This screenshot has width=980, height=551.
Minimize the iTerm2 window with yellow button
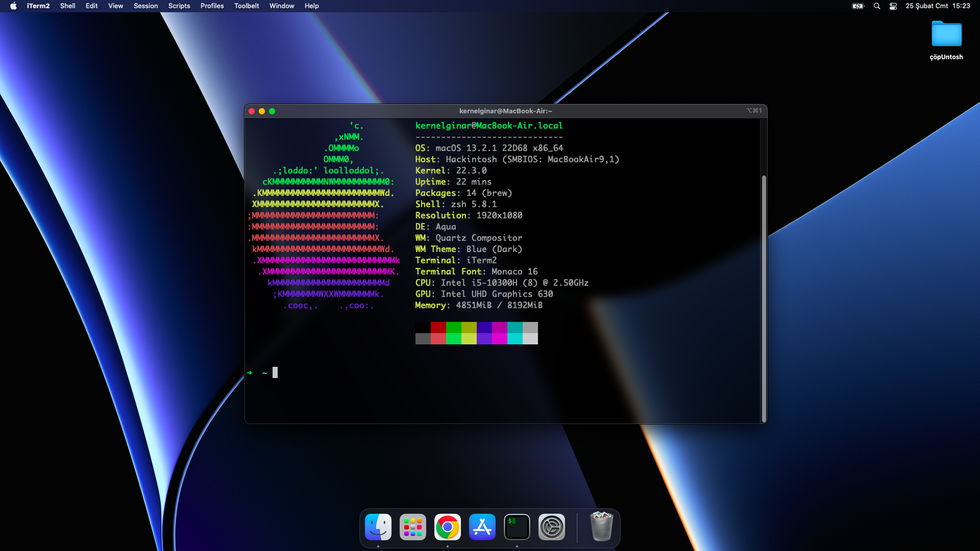pyautogui.click(x=262, y=111)
